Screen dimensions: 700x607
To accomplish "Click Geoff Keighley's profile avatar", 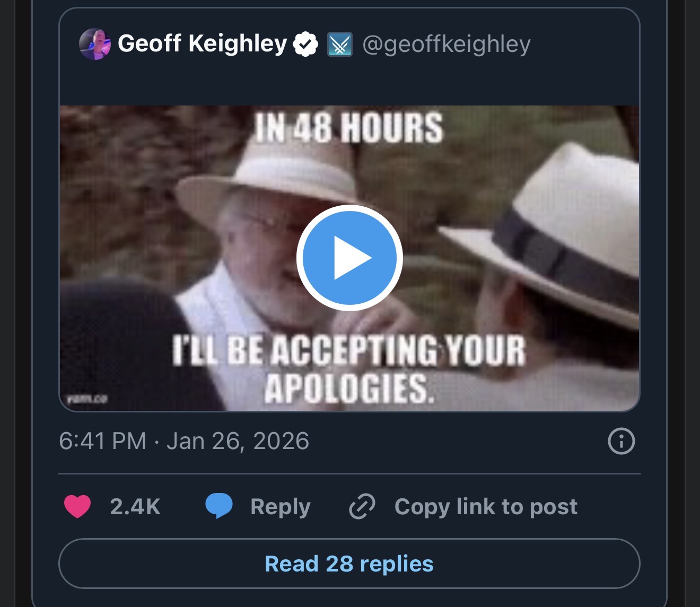I will 95,44.
